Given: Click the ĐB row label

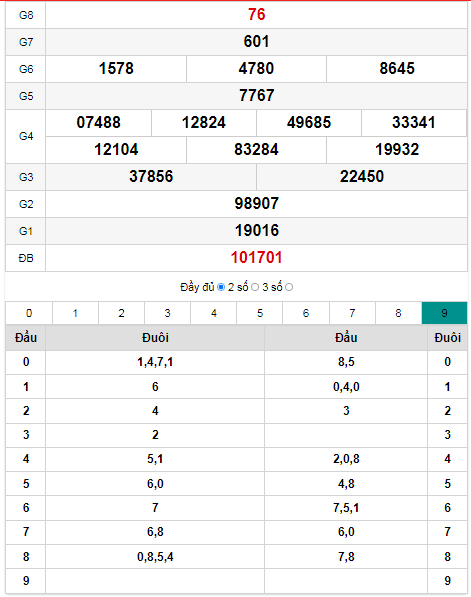Looking at the screenshot, I should pos(26,258).
